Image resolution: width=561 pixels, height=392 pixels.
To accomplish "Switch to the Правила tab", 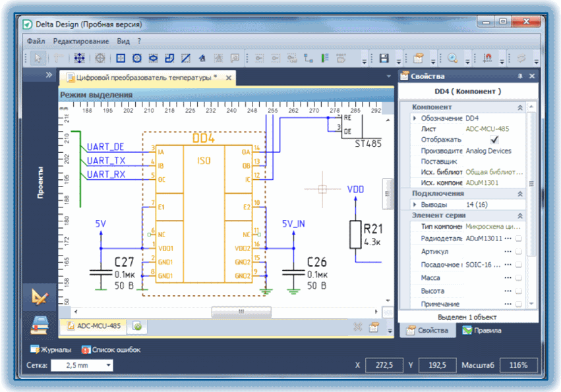I will coord(482,331).
